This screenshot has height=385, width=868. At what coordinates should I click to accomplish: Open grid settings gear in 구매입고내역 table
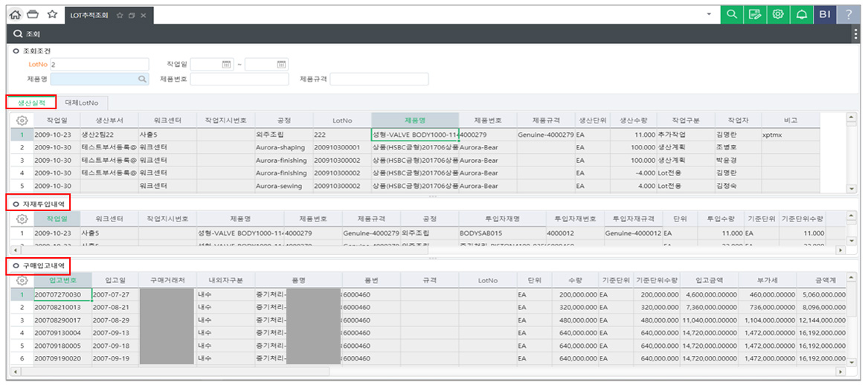(x=22, y=280)
